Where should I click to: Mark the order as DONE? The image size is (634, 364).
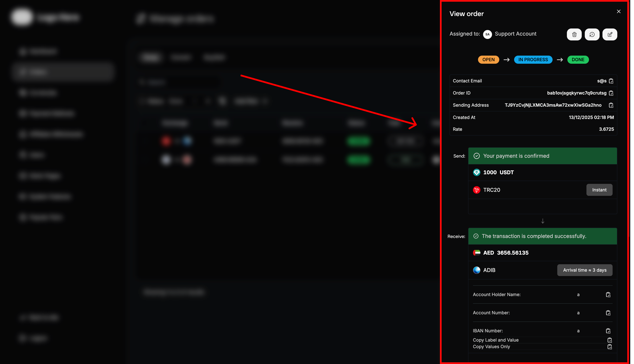578,59
